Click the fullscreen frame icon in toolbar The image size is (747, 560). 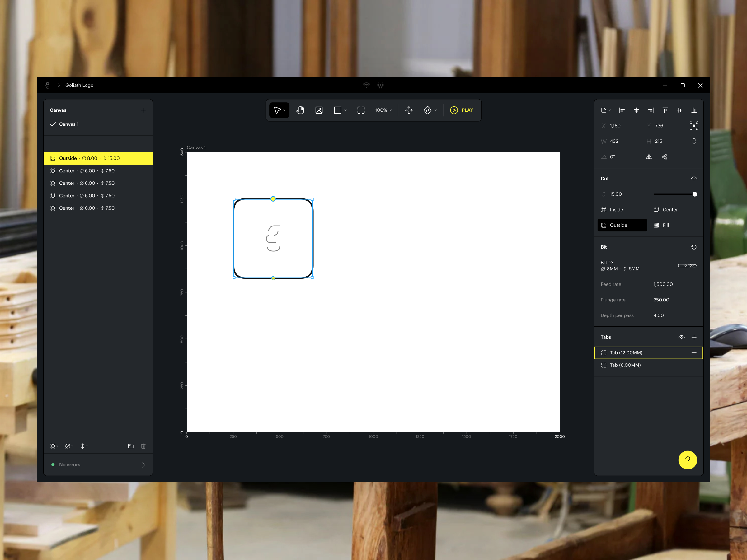coord(361,110)
